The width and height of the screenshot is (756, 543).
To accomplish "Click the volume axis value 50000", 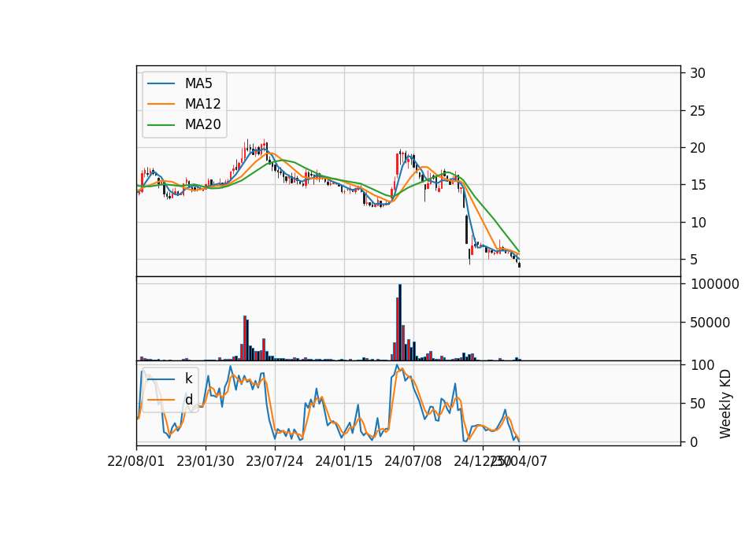I will [x=710, y=323].
